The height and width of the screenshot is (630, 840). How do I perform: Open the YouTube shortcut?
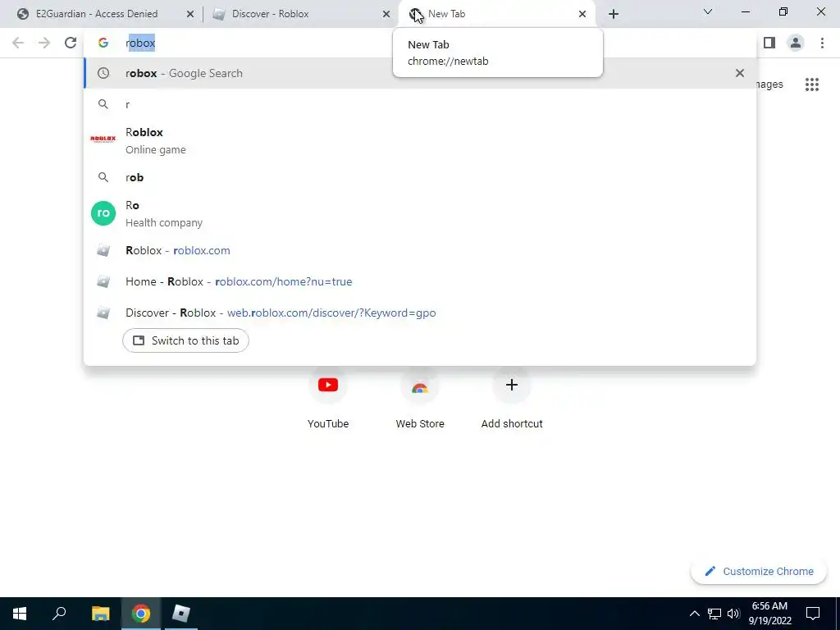(328, 398)
